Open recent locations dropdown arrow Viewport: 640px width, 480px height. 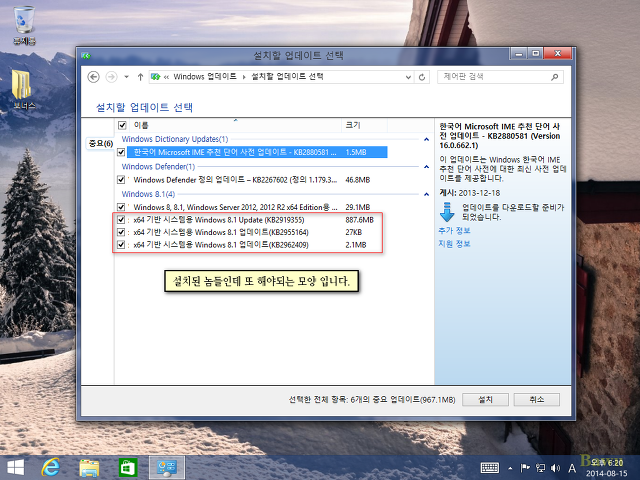coord(127,77)
